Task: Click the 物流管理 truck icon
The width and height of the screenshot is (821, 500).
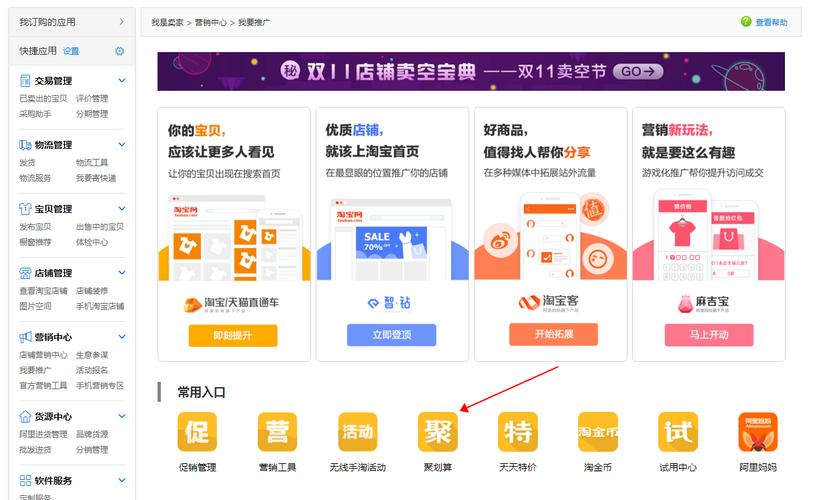Action: 25,145
